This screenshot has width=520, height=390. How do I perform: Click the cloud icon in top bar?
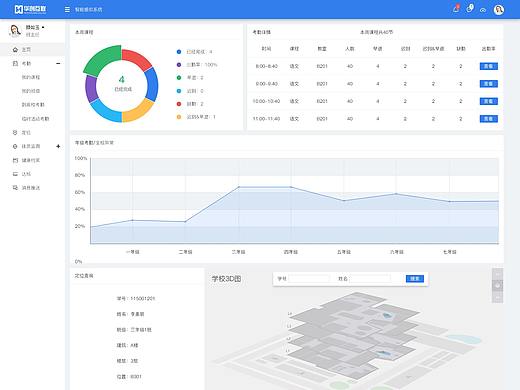point(483,10)
